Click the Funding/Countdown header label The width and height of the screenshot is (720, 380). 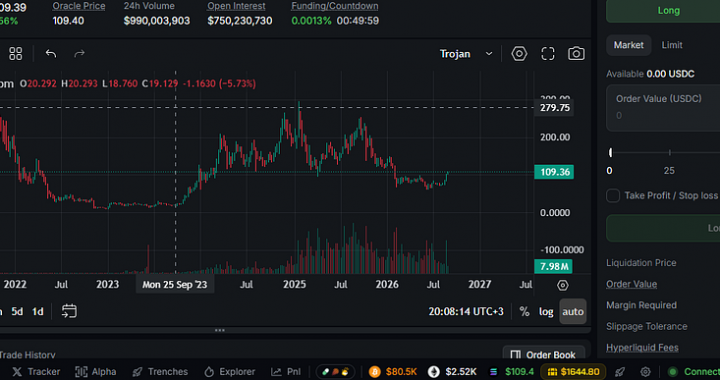pyautogui.click(x=335, y=6)
